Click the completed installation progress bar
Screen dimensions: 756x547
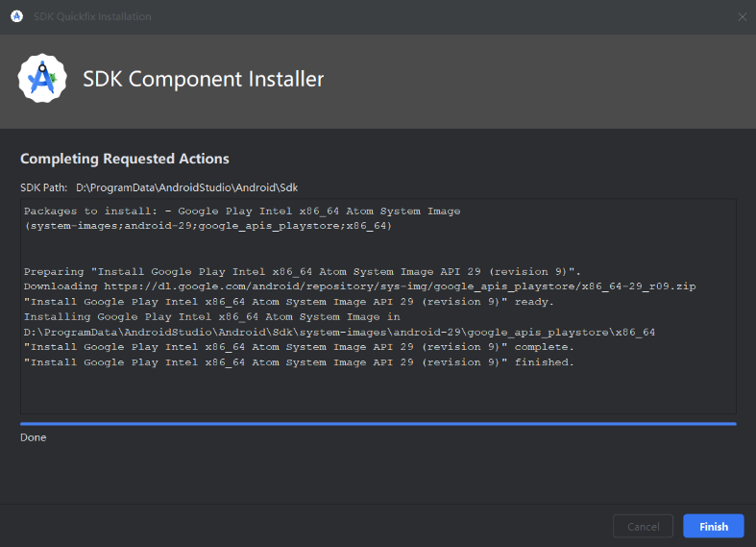[x=378, y=423]
